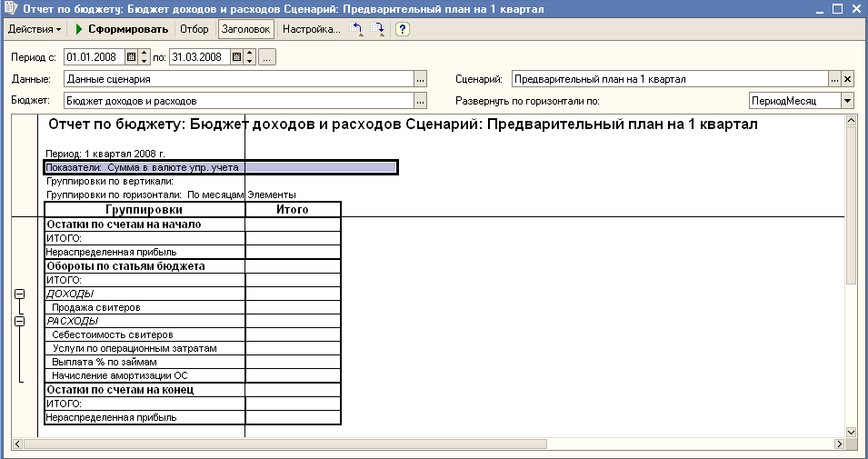This screenshot has height=459, width=868.
Task: Click the Сформировать button to generate report
Action: (122, 29)
